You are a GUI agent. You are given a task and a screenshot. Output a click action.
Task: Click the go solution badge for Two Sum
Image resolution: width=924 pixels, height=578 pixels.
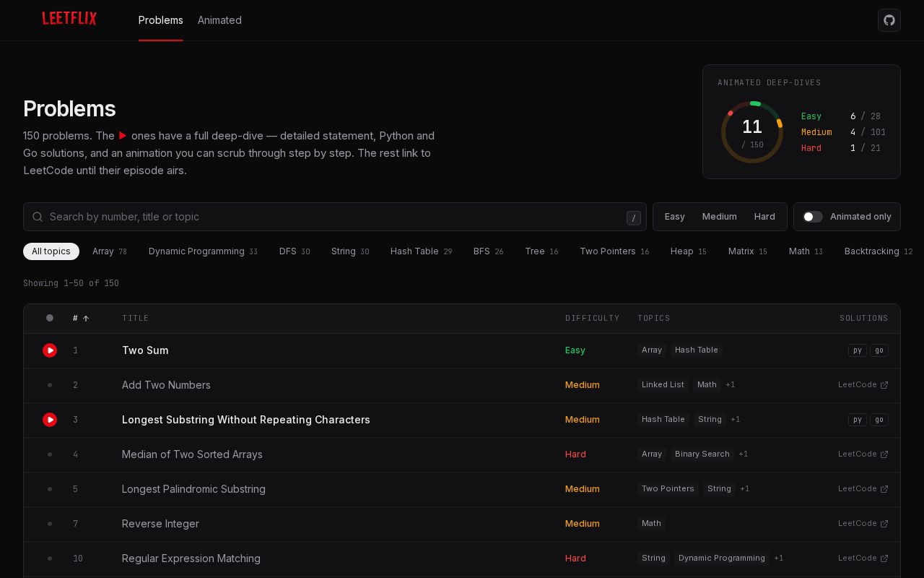point(879,350)
